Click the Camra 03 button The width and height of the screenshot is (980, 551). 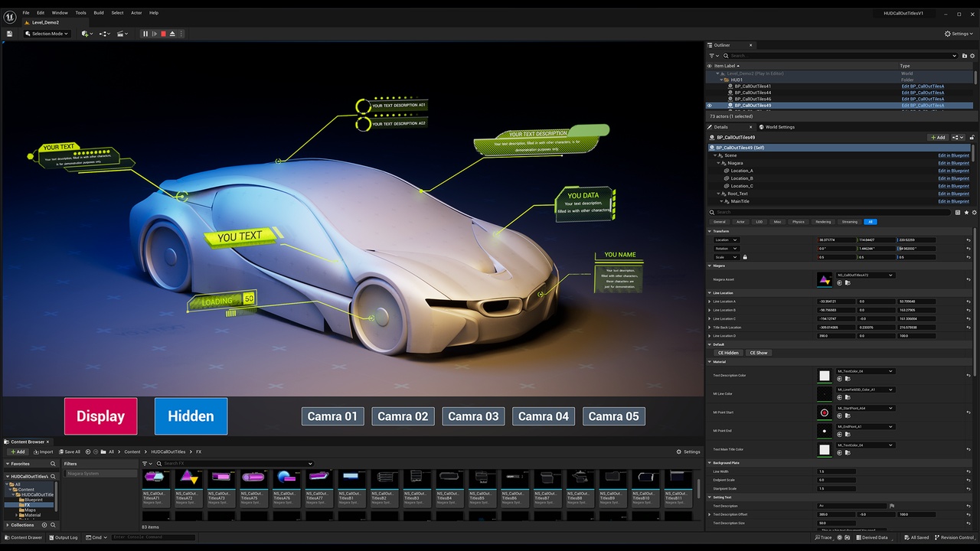coord(473,416)
